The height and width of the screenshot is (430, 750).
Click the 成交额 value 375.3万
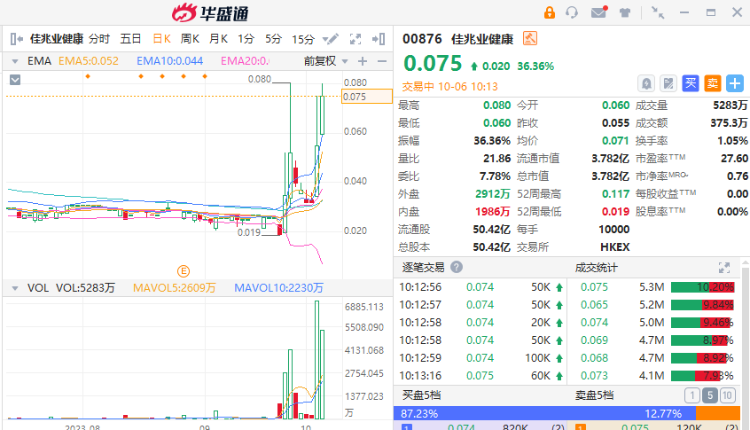(x=728, y=123)
